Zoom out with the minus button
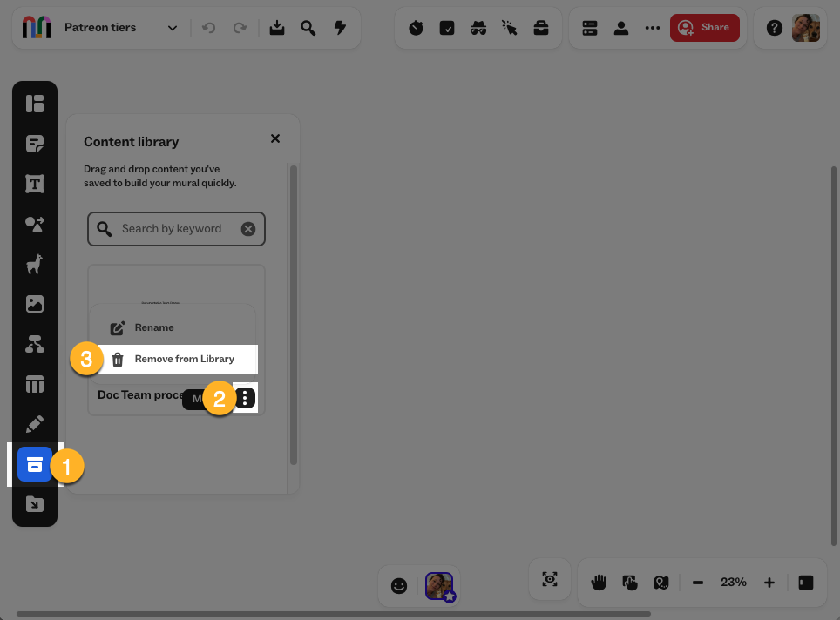Screen dimensions: 840x620 [x=697, y=583]
